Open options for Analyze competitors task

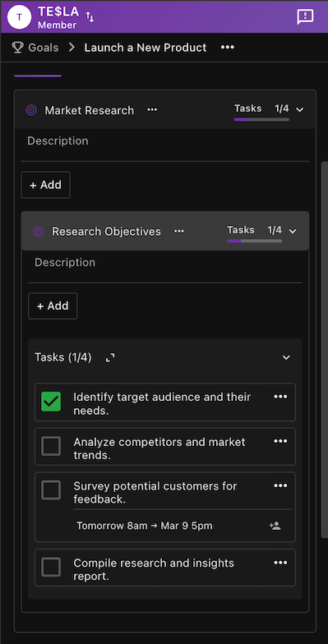[x=280, y=441]
